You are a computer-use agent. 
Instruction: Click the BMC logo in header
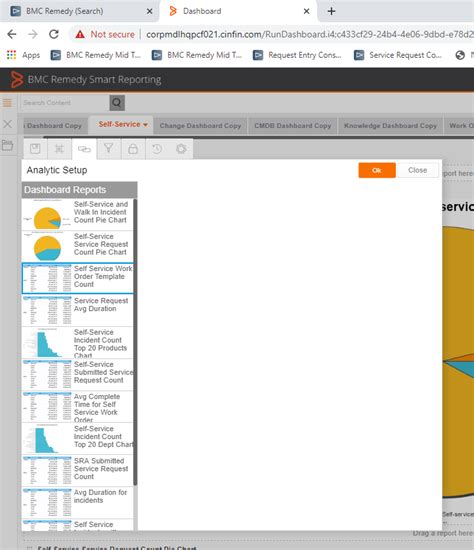[16, 79]
